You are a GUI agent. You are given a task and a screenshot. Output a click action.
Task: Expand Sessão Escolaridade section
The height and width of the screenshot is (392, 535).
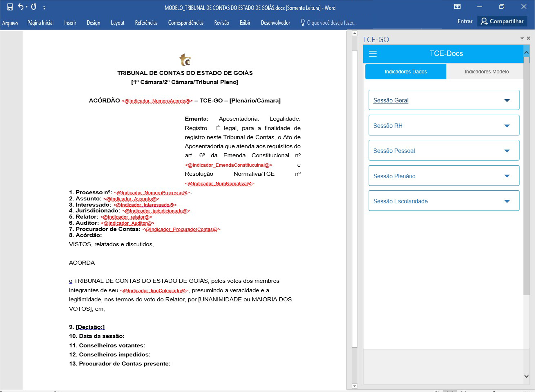[x=507, y=201]
